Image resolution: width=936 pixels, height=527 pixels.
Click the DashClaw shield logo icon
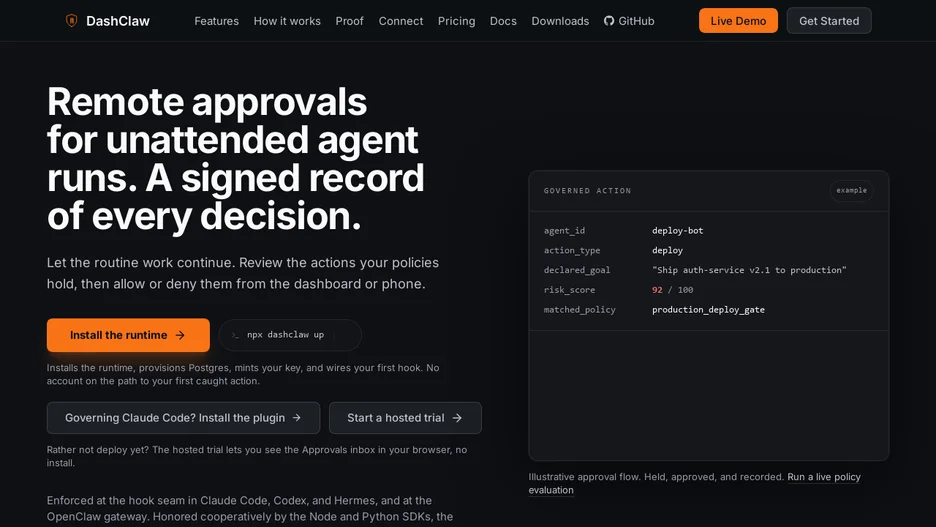click(x=72, y=21)
